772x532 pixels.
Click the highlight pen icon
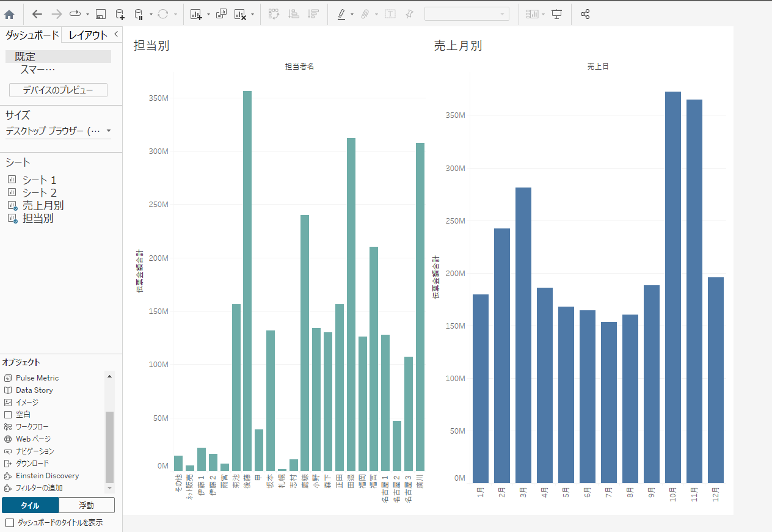(x=342, y=14)
